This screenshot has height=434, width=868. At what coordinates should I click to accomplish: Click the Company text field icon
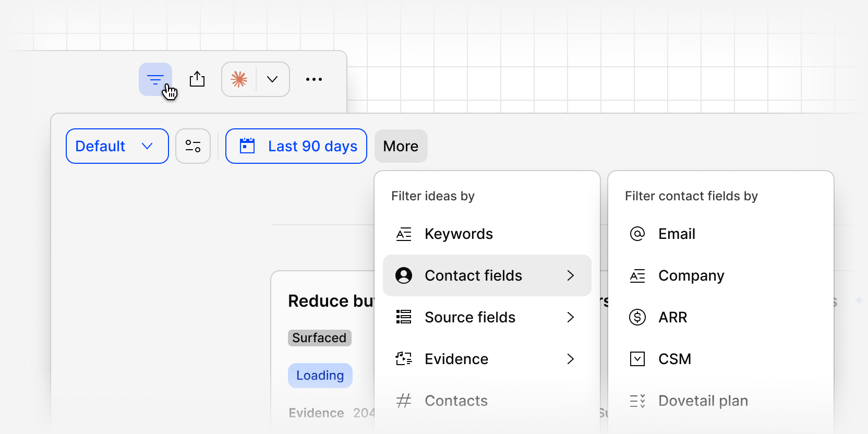[637, 275]
